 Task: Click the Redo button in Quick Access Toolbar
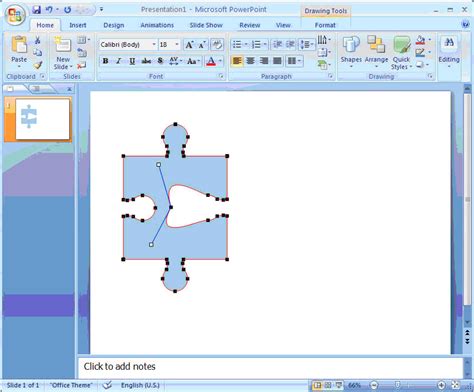click(67, 10)
